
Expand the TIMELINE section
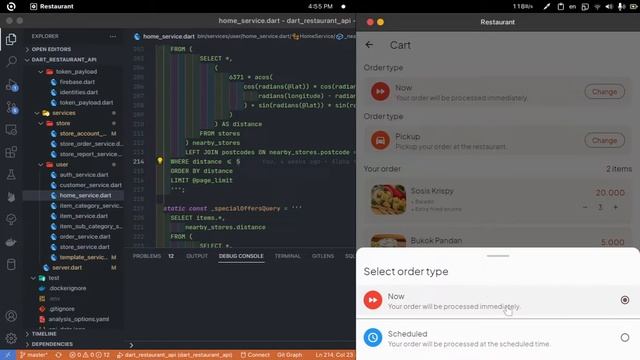44,334
